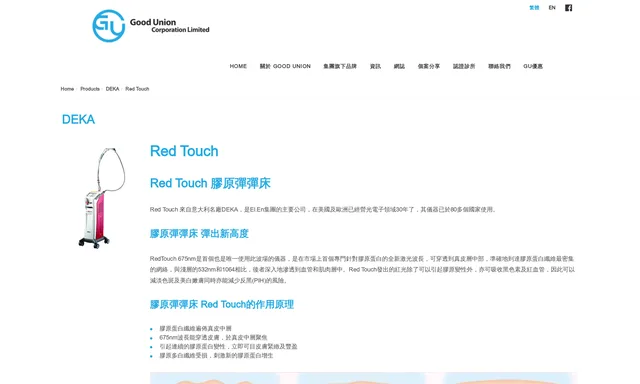640x384 pixels.
Task: Click the large Red Touch title
Action: (x=184, y=151)
